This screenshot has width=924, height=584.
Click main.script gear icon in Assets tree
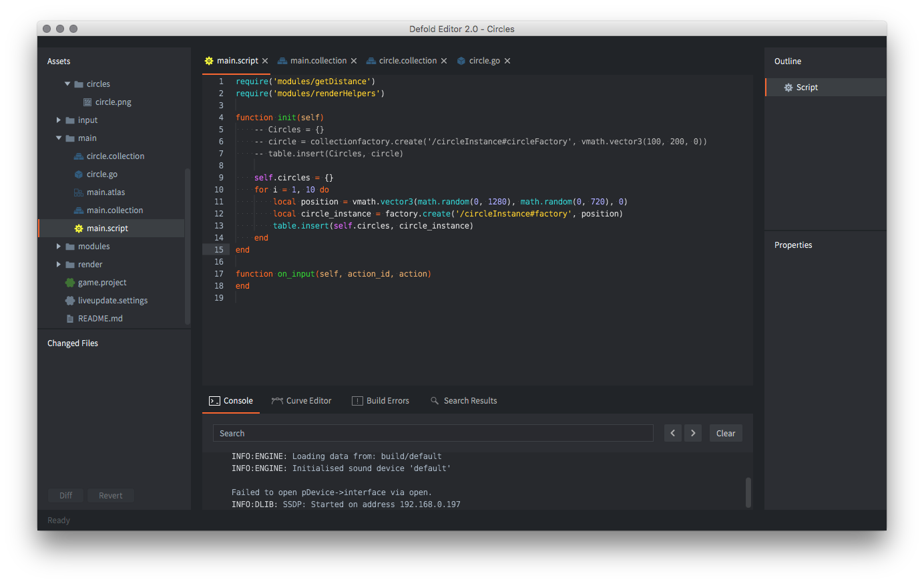[x=79, y=229]
